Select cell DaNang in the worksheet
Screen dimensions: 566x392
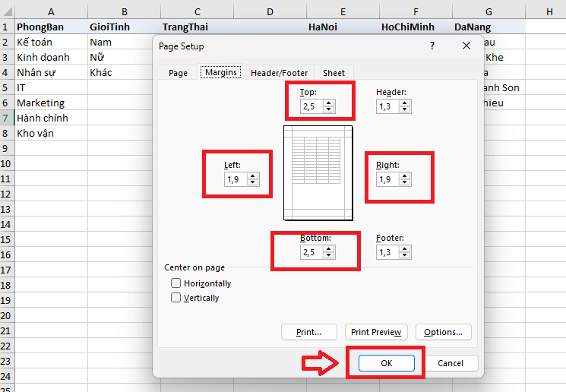(x=489, y=27)
